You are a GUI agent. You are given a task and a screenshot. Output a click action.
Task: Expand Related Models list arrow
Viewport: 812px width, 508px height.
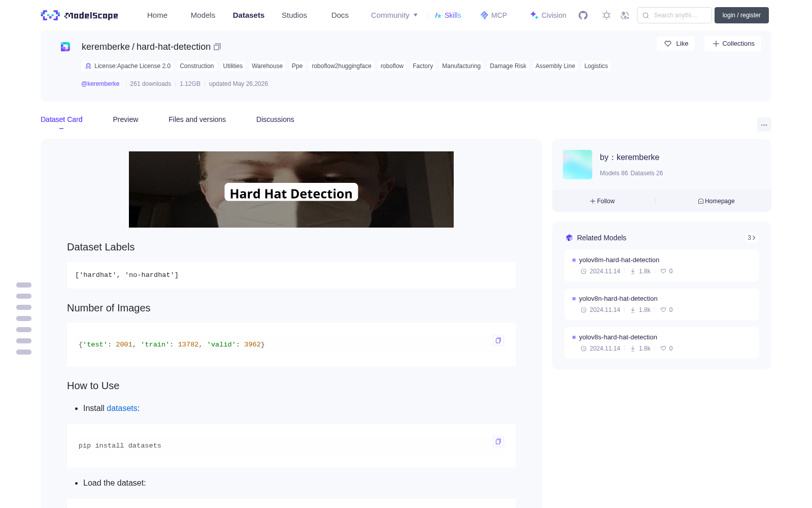[x=752, y=238]
